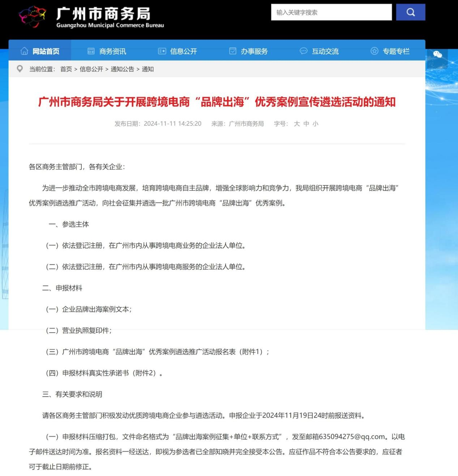Click the home icon beside 网站首页
Image resolution: width=458 pixels, height=476 pixels.
(x=24, y=51)
